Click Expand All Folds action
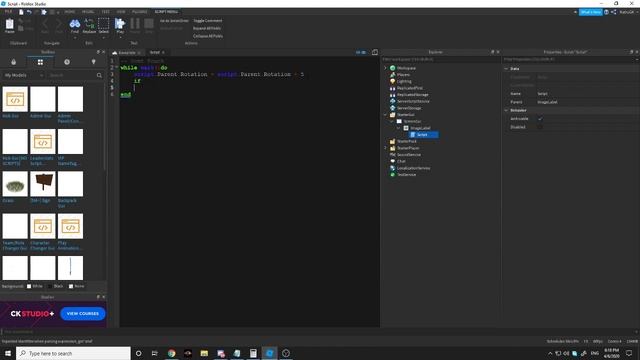This screenshot has height=360, width=640. [207, 29]
